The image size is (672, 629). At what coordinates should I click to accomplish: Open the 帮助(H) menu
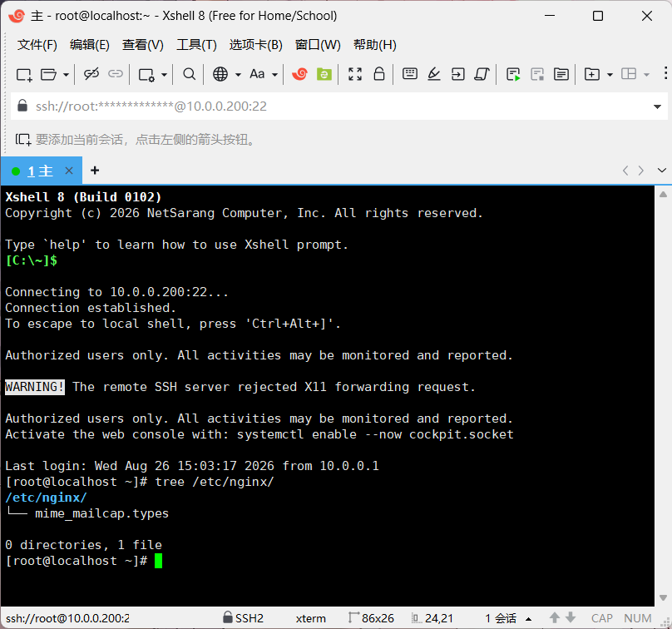coord(374,45)
